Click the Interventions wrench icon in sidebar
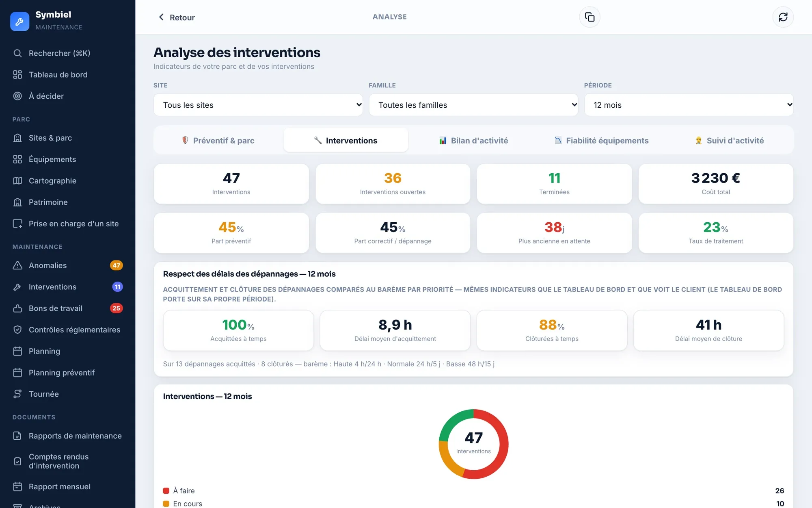Screen dimensions: 812x508 point(17,287)
